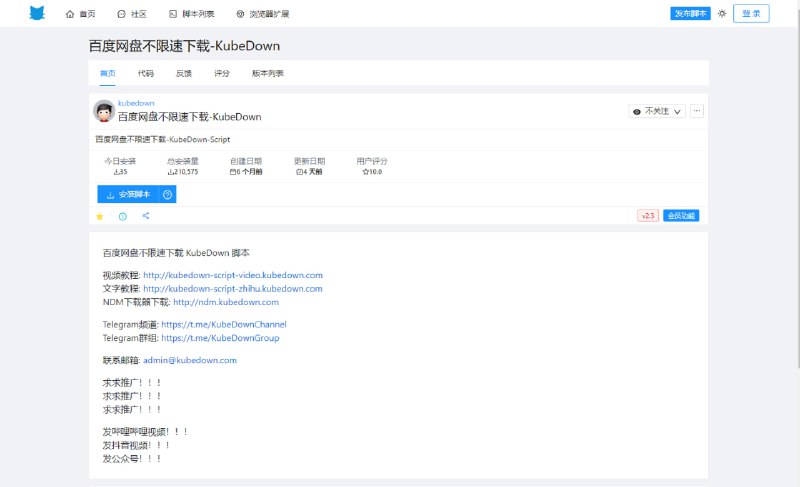
Task: Go to 社区 in the top navigation
Action: pyautogui.click(x=131, y=14)
